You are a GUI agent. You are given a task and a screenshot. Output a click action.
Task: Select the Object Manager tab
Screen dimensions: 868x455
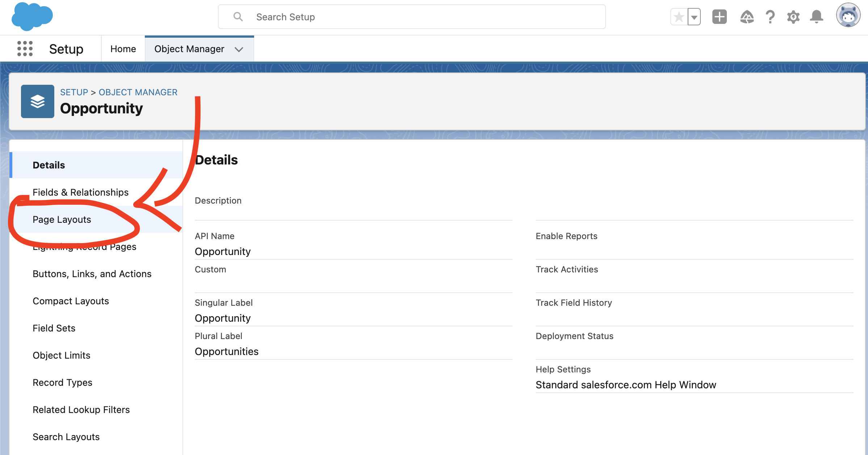[189, 49]
